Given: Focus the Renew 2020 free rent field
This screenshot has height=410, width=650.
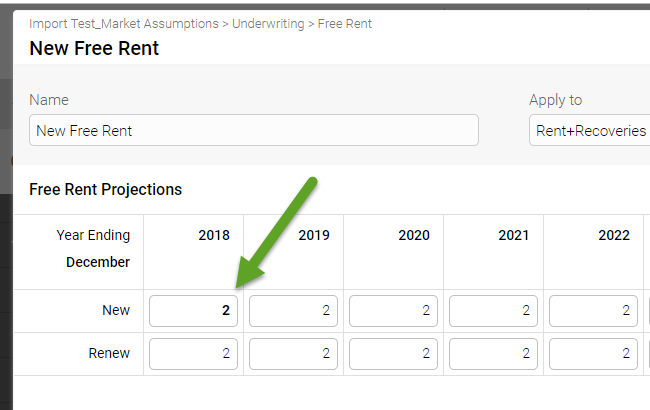Looking at the screenshot, I should [x=393, y=354].
